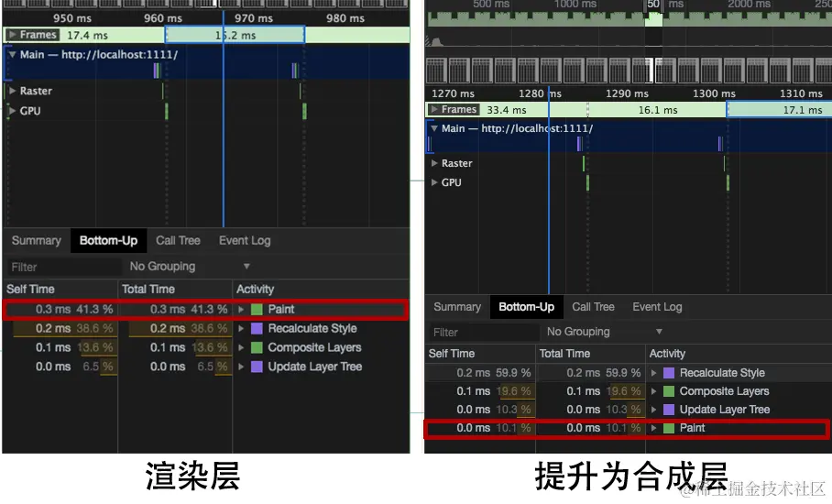Sort by Self Time column in right panel
Image resolution: width=832 pixels, height=504 pixels.
tap(479, 354)
